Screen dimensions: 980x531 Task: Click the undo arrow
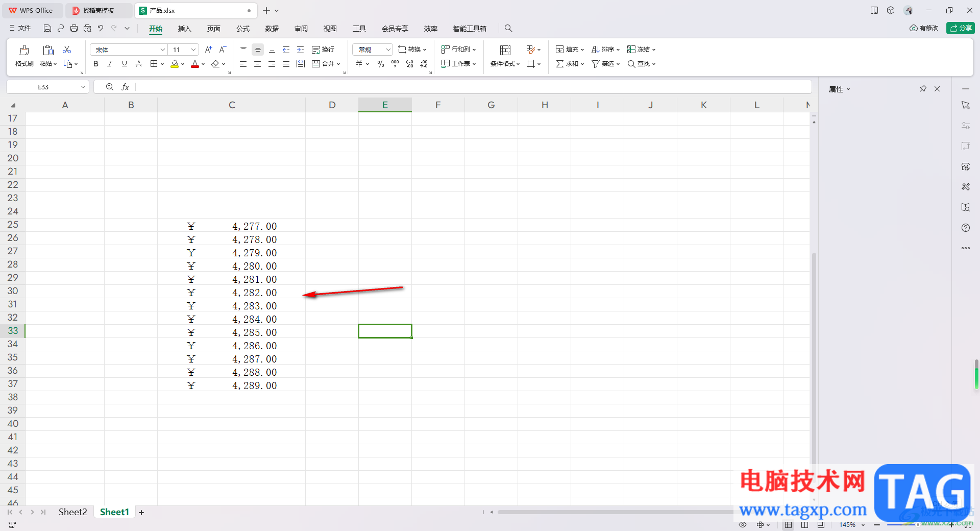click(x=101, y=28)
